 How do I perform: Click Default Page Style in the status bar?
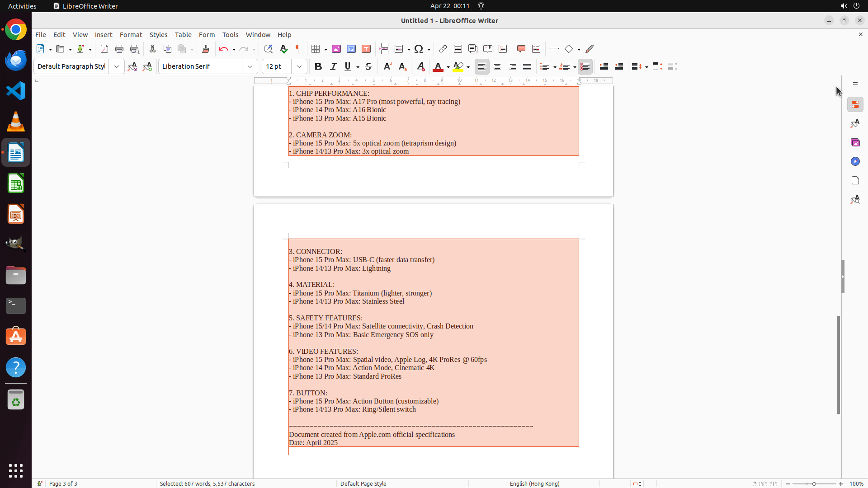[x=363, y=483]
